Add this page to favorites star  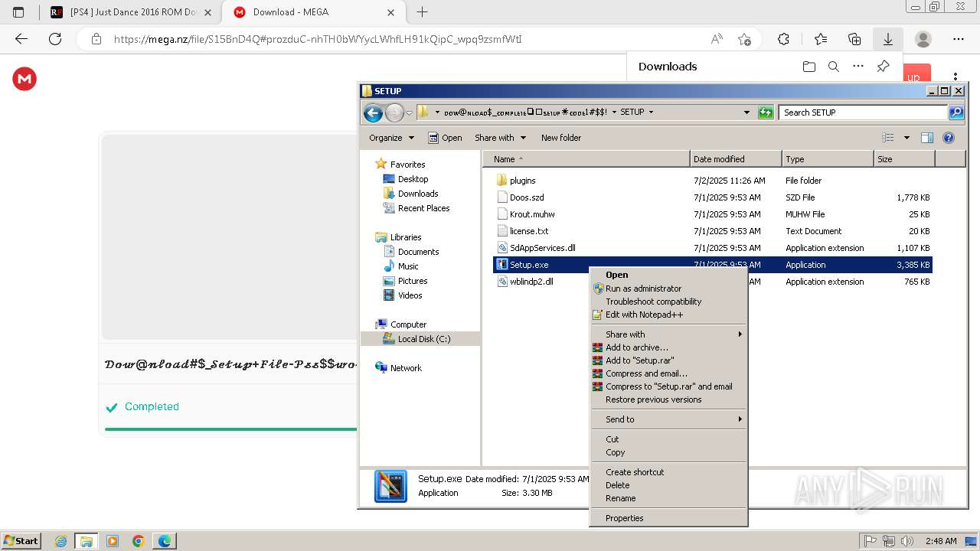[744, 39]
